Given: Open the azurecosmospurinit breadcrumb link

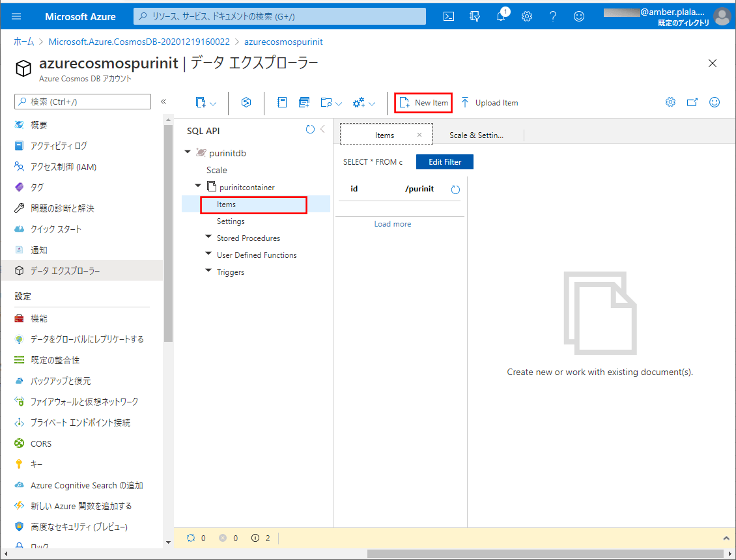Looking at the screenshot, I should [x=283, y=42].
